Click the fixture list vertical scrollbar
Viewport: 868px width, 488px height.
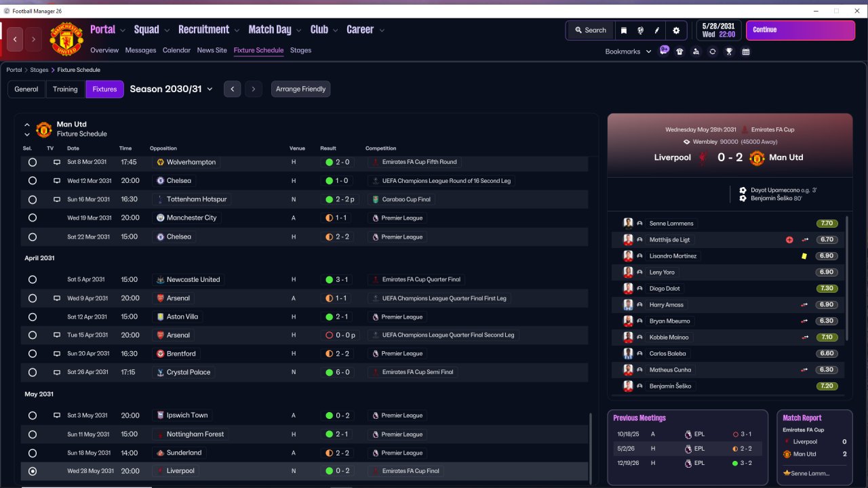(x=591, y=449)
